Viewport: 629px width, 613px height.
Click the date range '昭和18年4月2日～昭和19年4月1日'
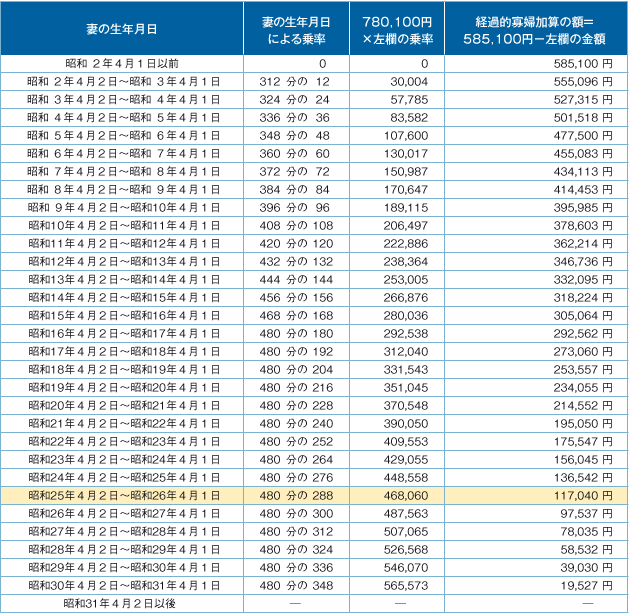[x=124, y=370]
